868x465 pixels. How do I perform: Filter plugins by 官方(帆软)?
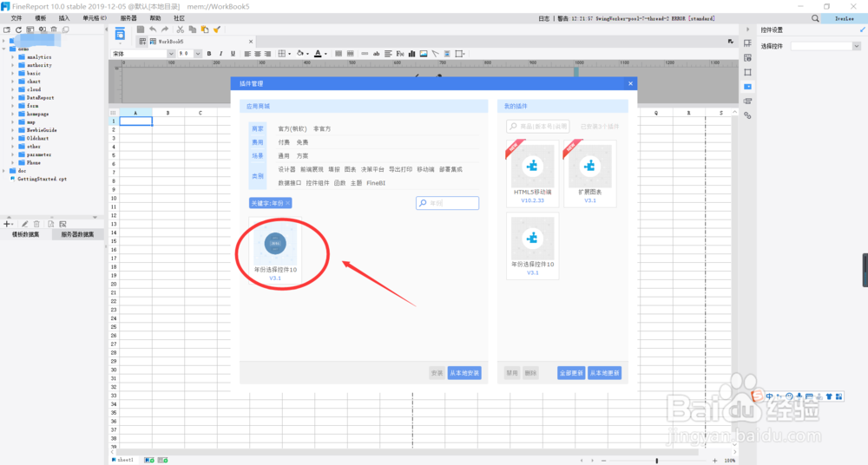293,128
